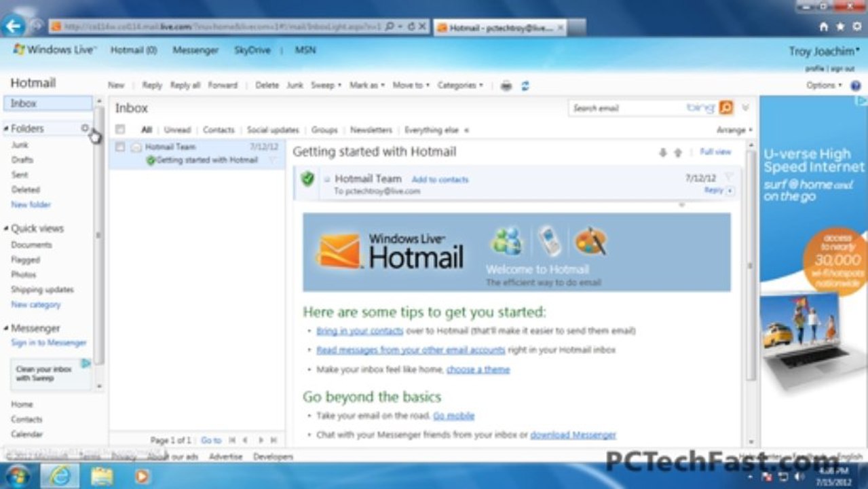Open Windows Media Player on taskbar
The height and width of the screenshot is (489, 868).
coord(142,476)
